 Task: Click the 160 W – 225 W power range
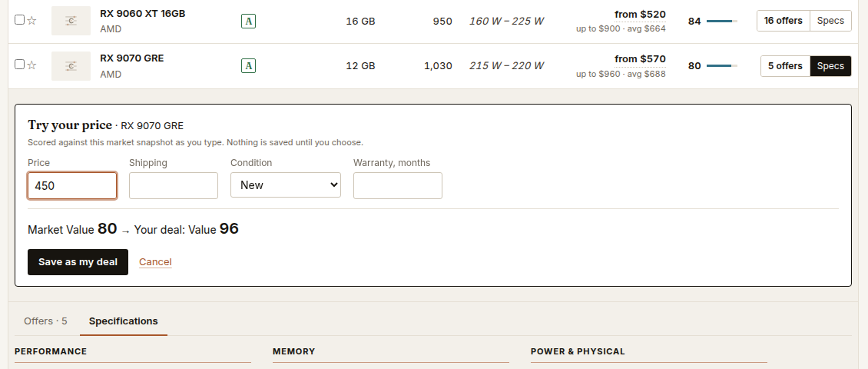click(506, 21)
